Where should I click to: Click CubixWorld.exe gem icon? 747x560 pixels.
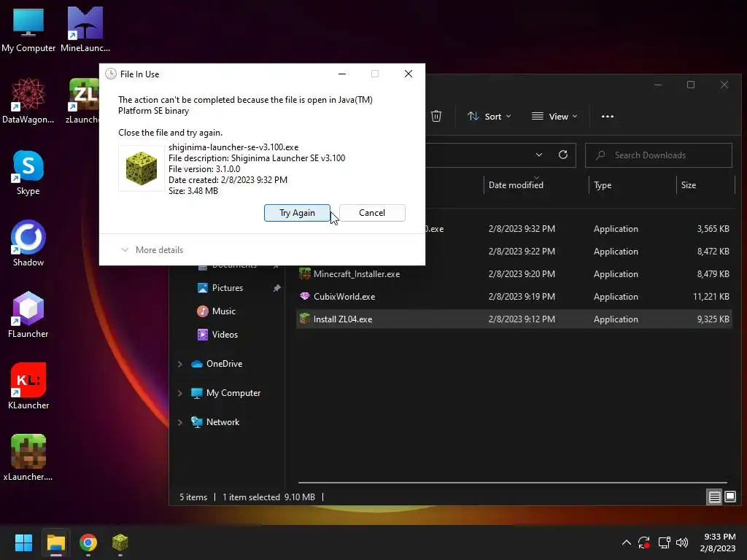304,296
